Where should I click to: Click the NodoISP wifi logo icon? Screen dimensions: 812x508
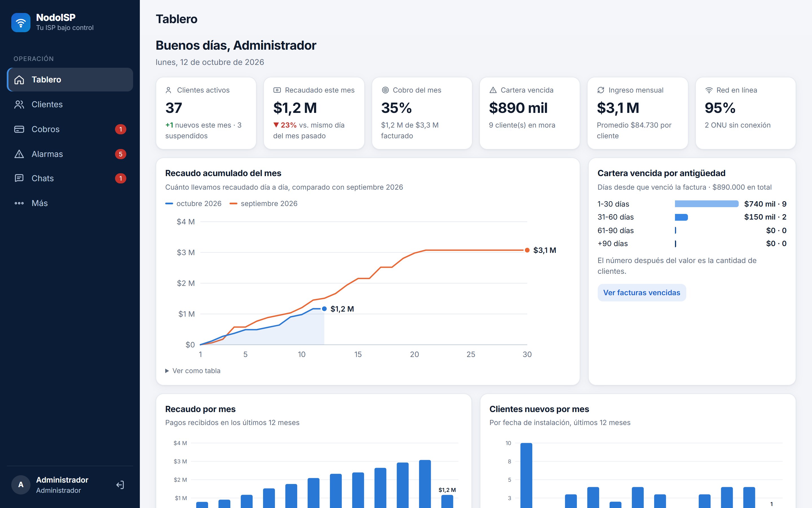coord(21,23)
